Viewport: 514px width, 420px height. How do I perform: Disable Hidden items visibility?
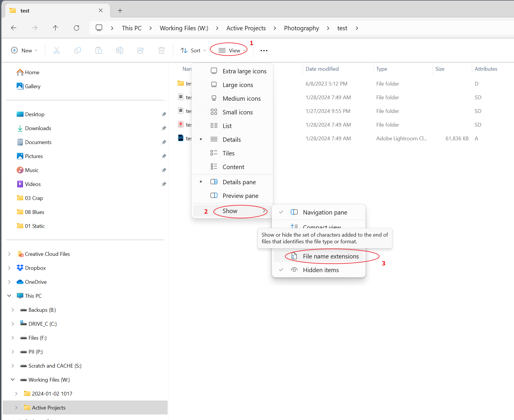320,270
